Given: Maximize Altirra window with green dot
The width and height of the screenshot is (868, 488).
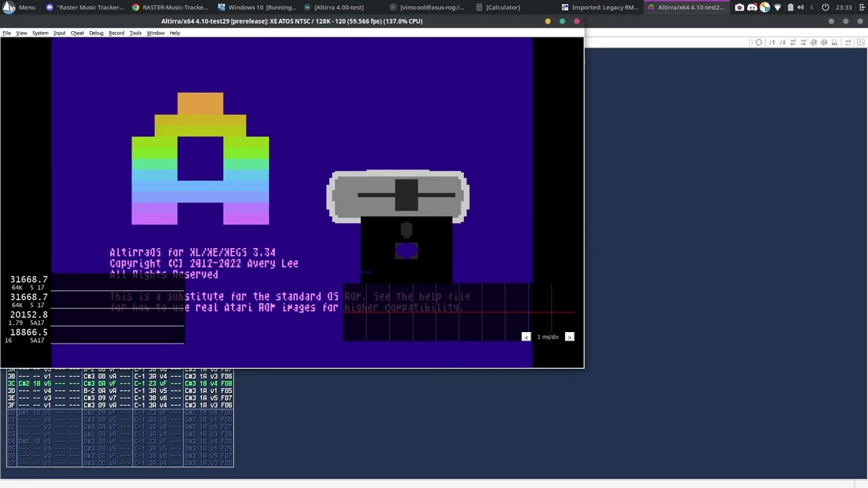Looking at the screenshot, I should [562, 21].
